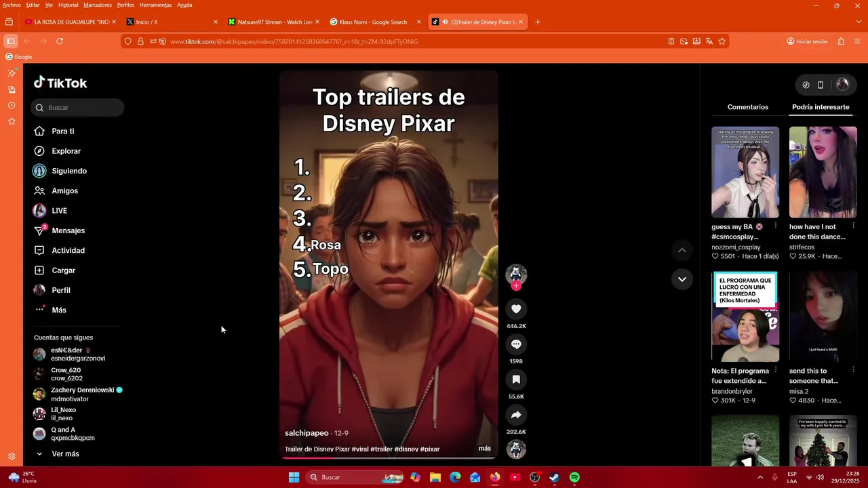Mute the playing TikTok tab speaker icon
Image resolution: width=868 pixels, height=488 pixels.
(x=446, y=22)
